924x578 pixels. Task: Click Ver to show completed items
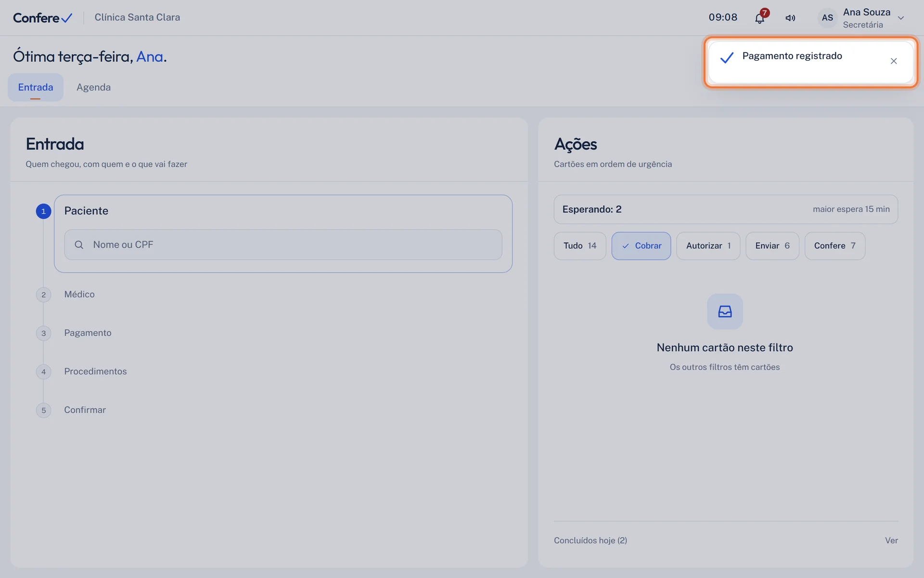[x=891, y=540]
